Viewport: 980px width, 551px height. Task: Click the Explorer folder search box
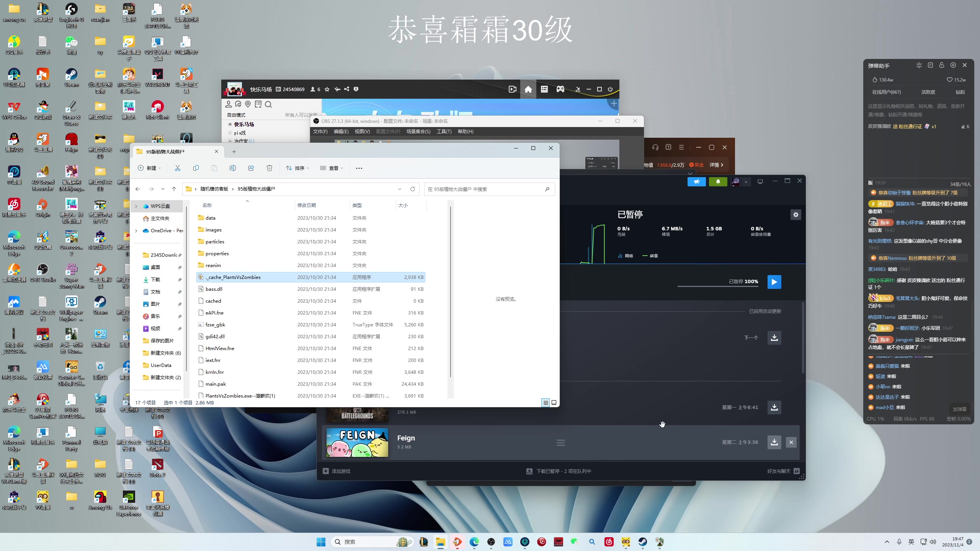[x=489, y=189]
